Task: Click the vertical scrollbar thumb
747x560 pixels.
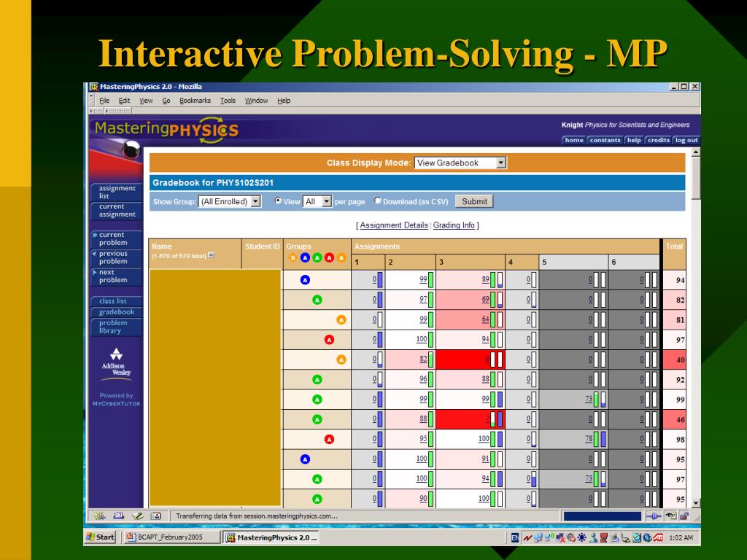Action: coord(695,179)
